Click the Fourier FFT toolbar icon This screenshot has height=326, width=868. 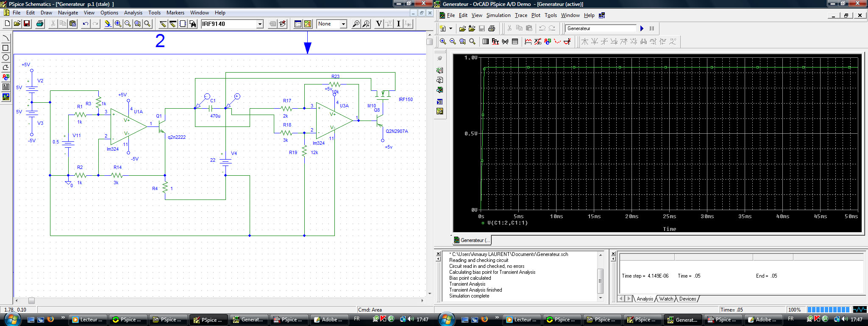[495, 42]
